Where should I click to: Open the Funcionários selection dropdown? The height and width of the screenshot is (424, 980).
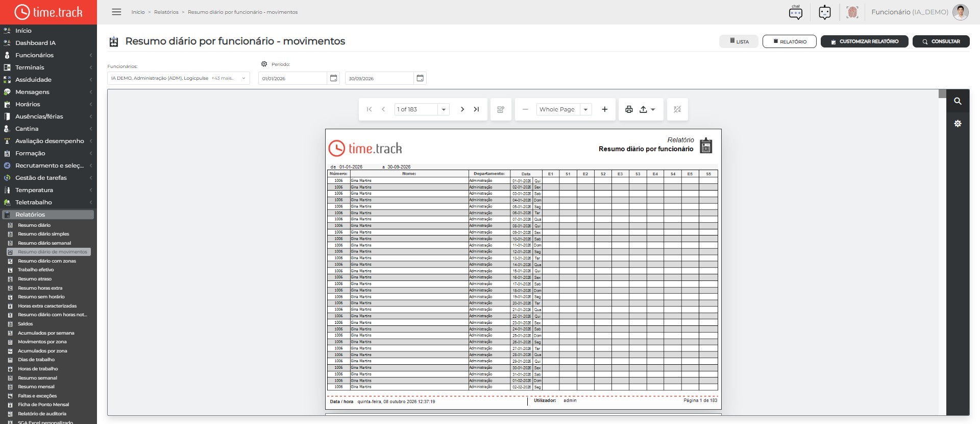pos(178,78)
